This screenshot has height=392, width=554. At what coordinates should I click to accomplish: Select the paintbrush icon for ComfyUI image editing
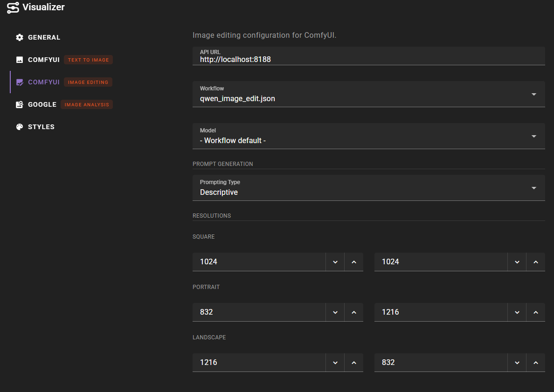[19, 82]
